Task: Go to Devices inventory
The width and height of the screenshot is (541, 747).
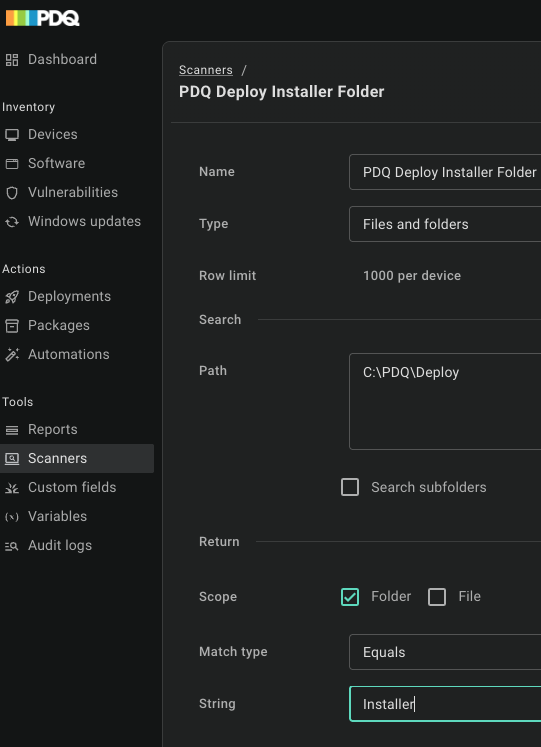Action: (x=53, y=134)
